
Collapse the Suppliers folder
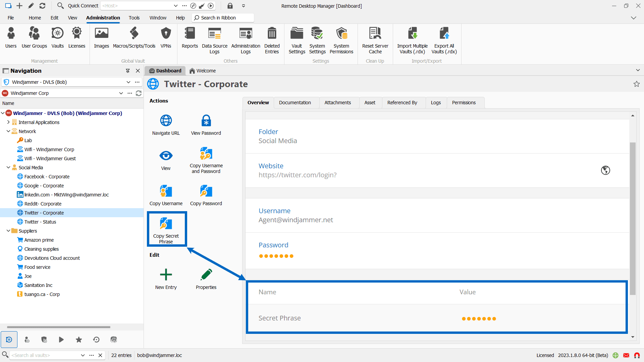[8, 231]
